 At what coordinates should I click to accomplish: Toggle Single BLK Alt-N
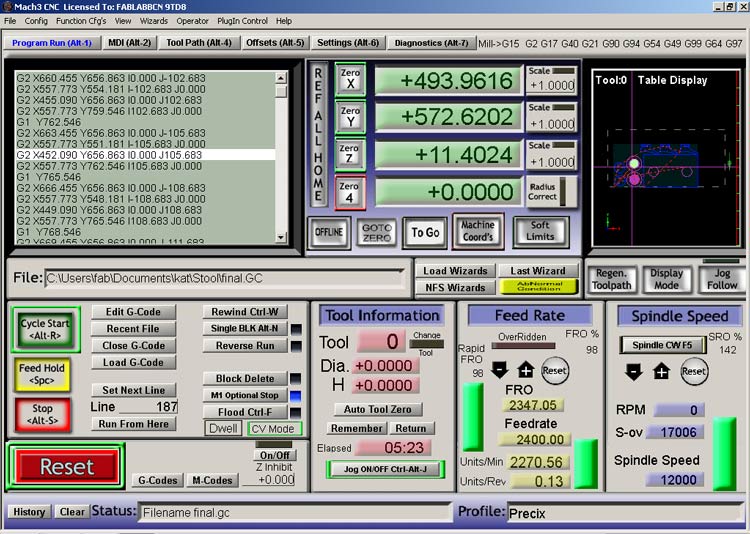pos(245,328)
